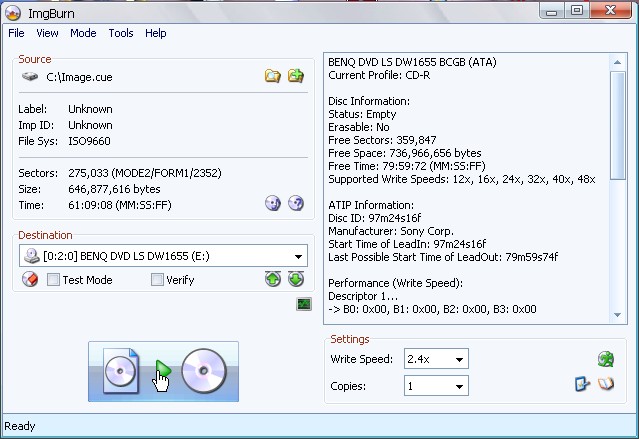Screen dimensions: 639x439
Task: Click the info panel scrollbar up arrow
Action: [617, 62]
